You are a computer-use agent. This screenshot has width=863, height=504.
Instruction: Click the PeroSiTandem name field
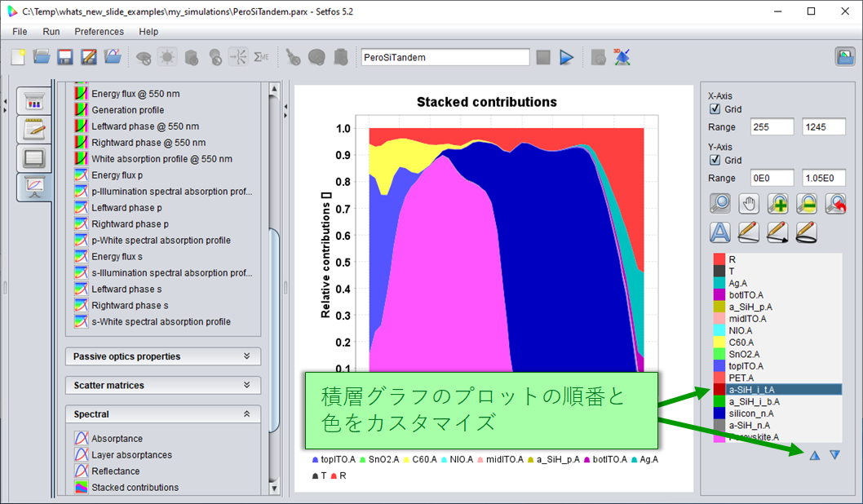(445, 57)
